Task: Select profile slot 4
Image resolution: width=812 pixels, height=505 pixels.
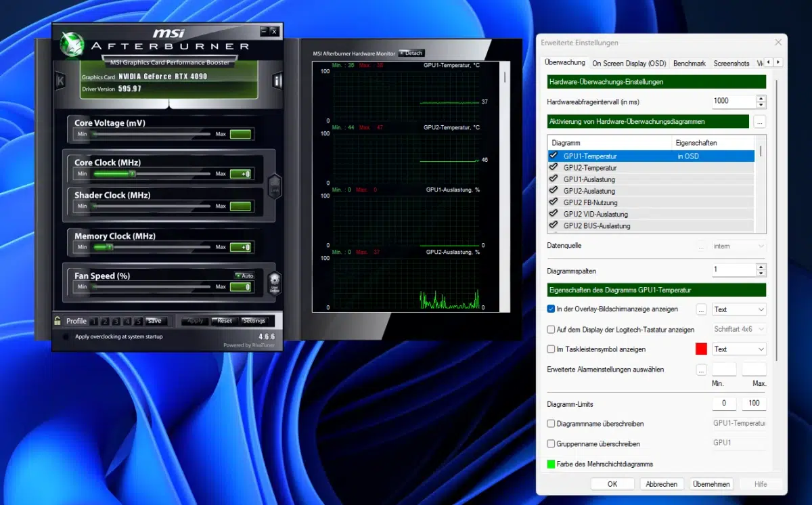Action: click(x=127, y=321)
